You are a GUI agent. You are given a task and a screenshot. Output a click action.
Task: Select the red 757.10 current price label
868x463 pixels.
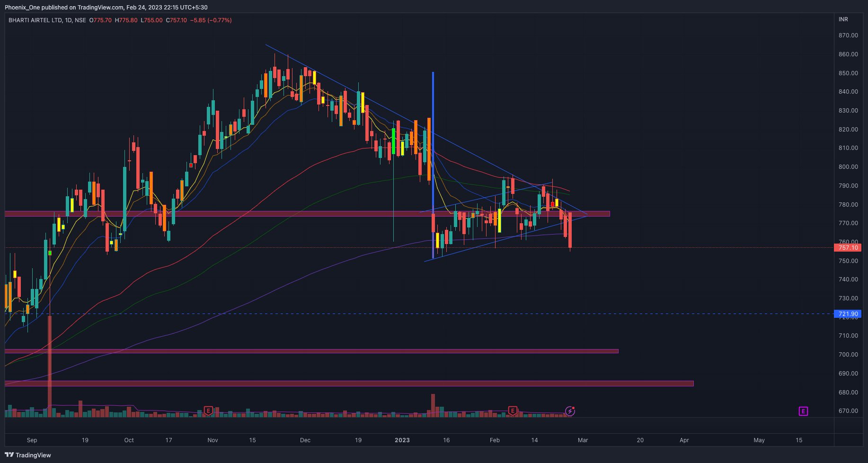pos(847,248)
